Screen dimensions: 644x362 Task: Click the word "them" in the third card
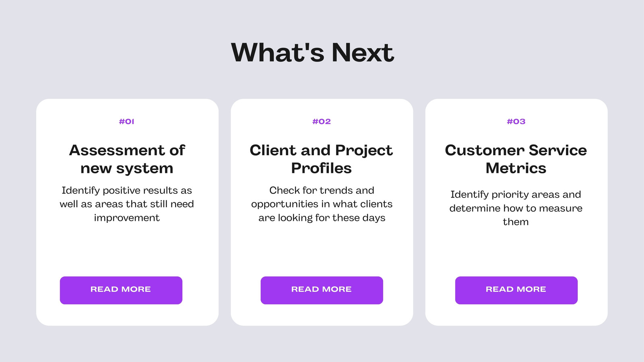coord(516,222)
